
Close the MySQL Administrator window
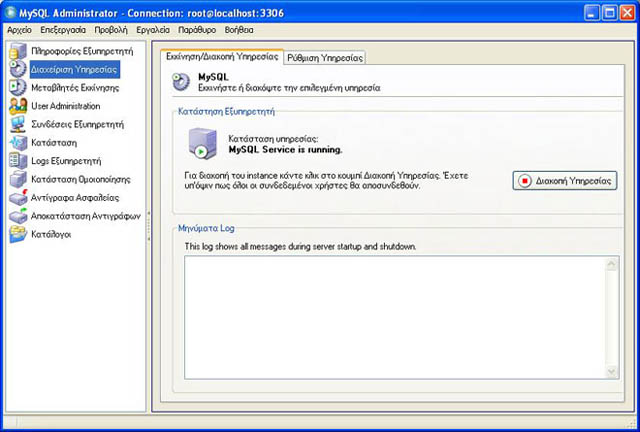pyautogui.click(x=628, y=13)
